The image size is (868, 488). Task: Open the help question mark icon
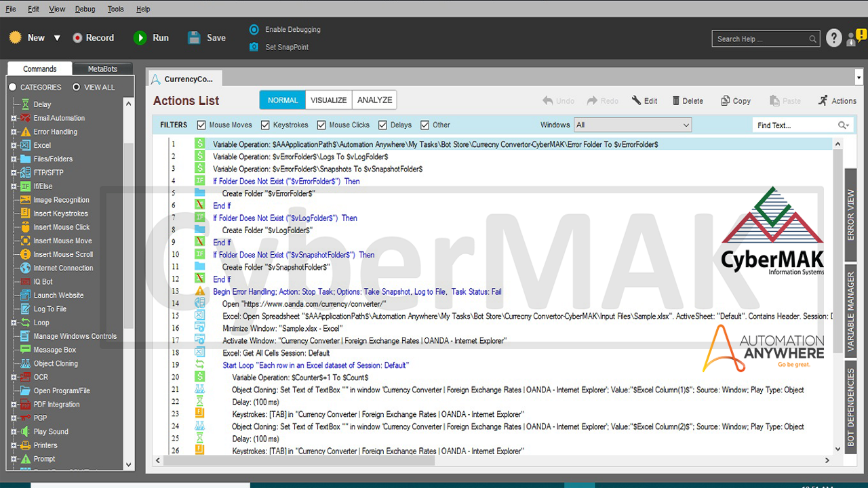click(x=834, y=39)
